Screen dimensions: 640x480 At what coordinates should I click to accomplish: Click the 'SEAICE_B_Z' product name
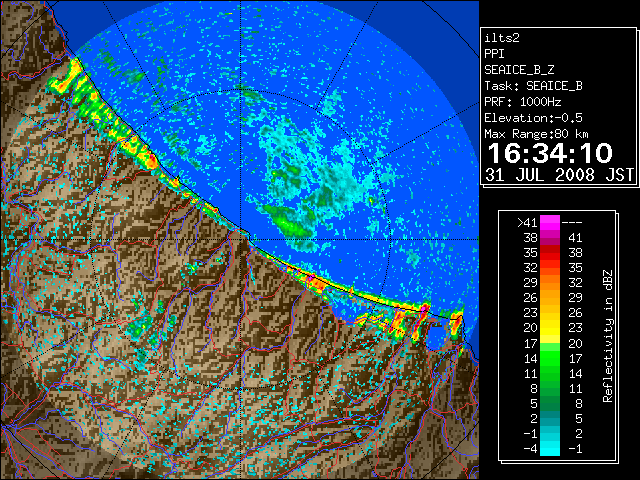[x=519, y=70]
